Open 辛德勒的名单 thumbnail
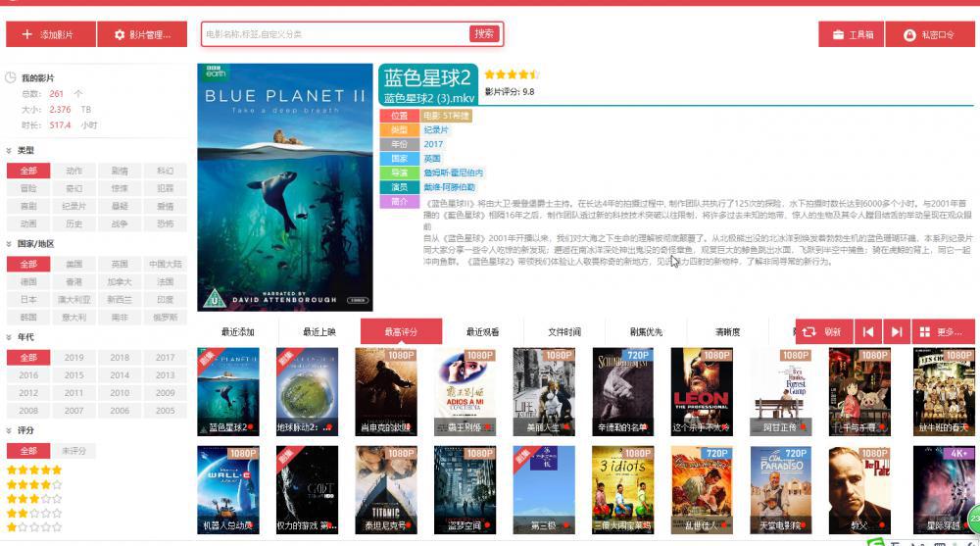The width and height of the screenshot is (980, 546). 623,391
